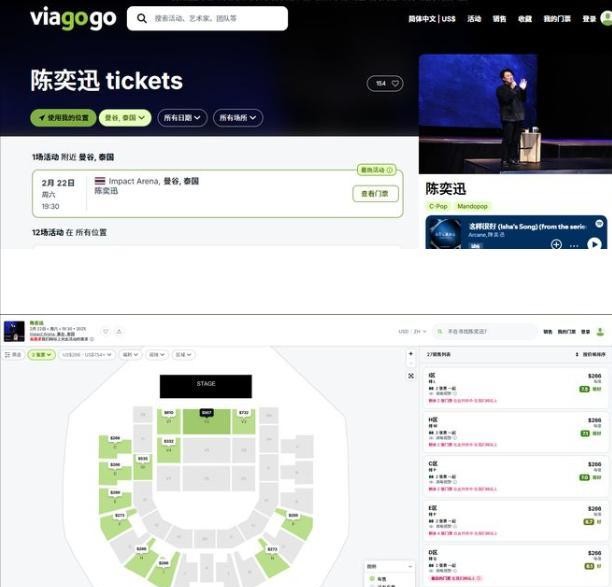
Task: Favorite 陈奕迅 with the heart counter button
Action: [x=385, y=83]
